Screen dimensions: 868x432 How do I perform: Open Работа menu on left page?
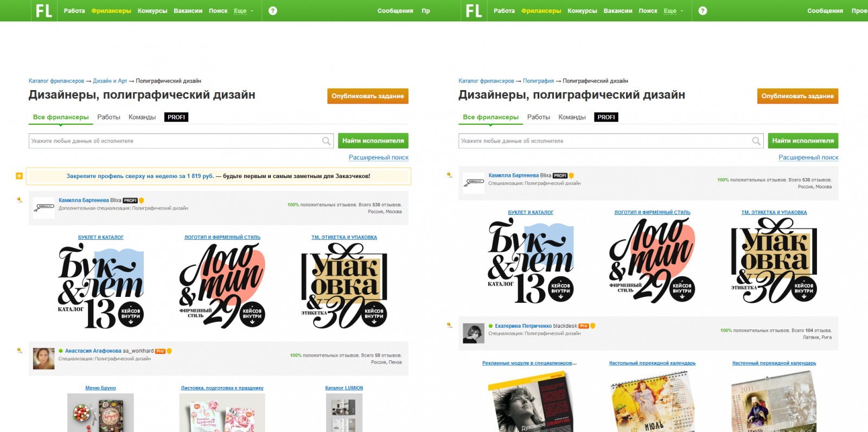tap(74, 11)
